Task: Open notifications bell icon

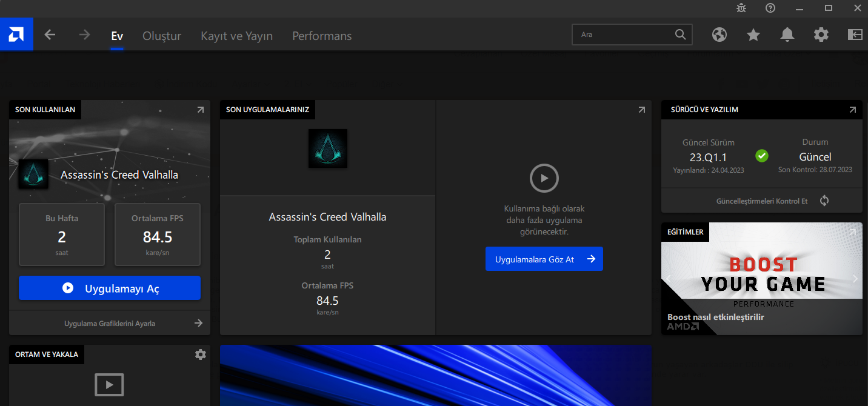Action: [x=787, y=35]
